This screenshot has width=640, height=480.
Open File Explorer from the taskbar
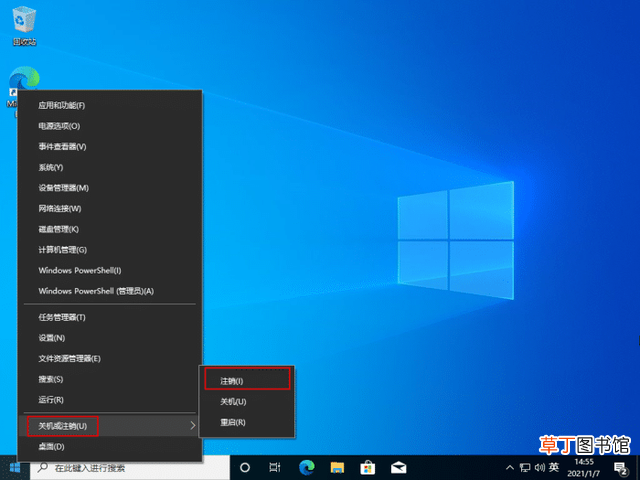(x=337, y=468)
